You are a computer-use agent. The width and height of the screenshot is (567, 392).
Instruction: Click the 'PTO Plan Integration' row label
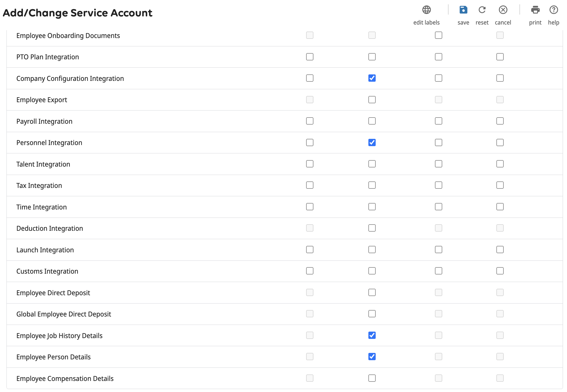pos(48,57)
